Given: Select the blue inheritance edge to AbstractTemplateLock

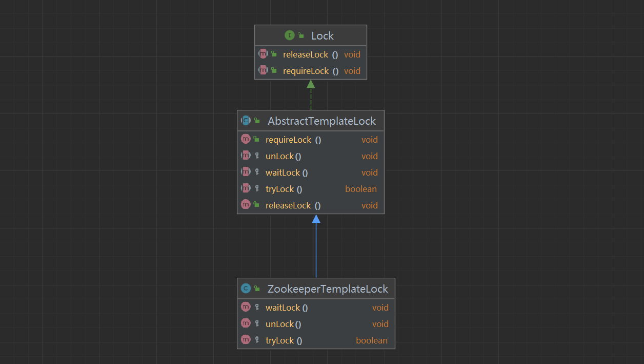Looking at the screenshot, I should point(316,246).
